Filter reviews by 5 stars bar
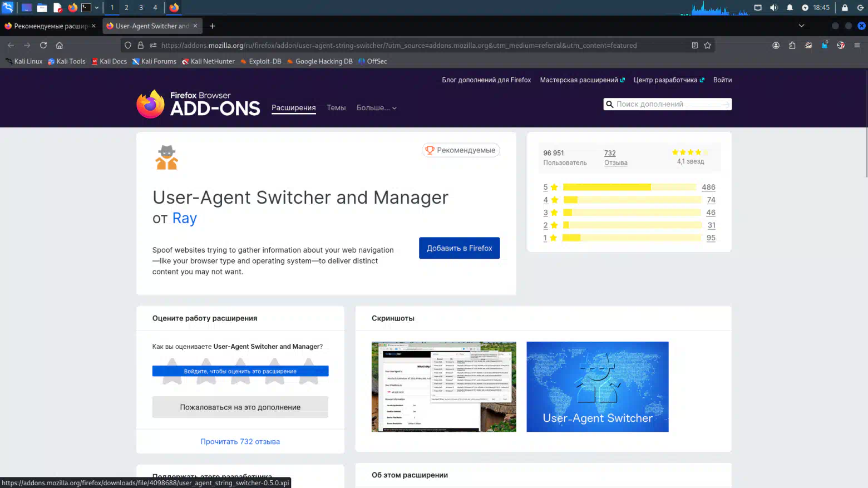Image resolution: width=868 pixels, height=488 pixels. click(x=629, y=188)
